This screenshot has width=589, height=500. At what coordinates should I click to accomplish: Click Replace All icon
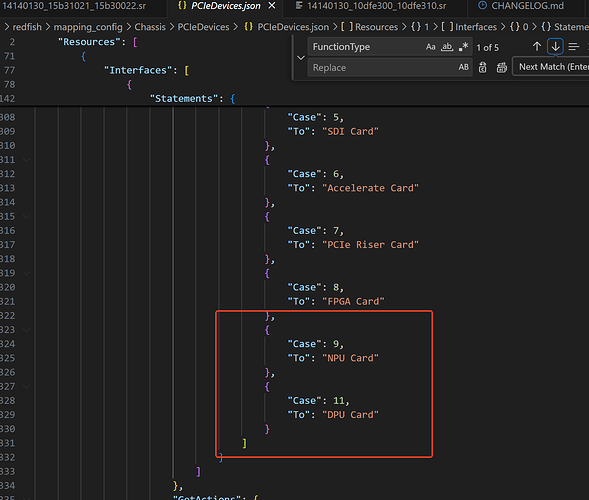coord(501,68)
